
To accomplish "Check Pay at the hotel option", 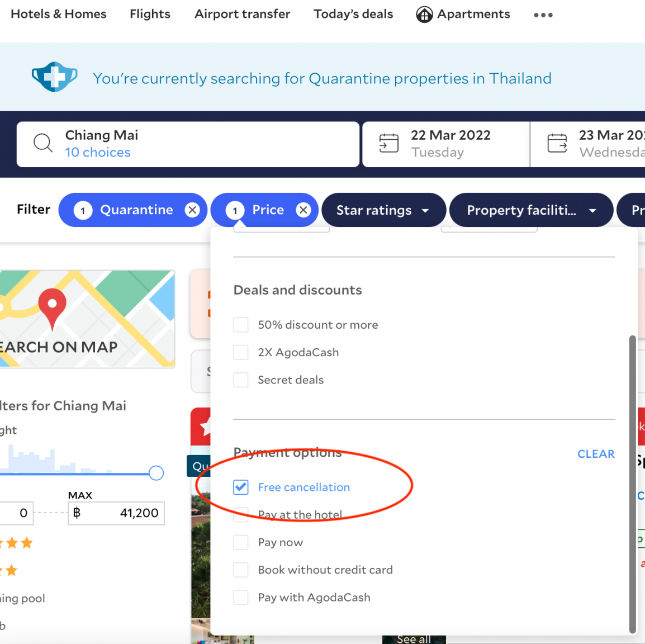I will tap(241, 515).
